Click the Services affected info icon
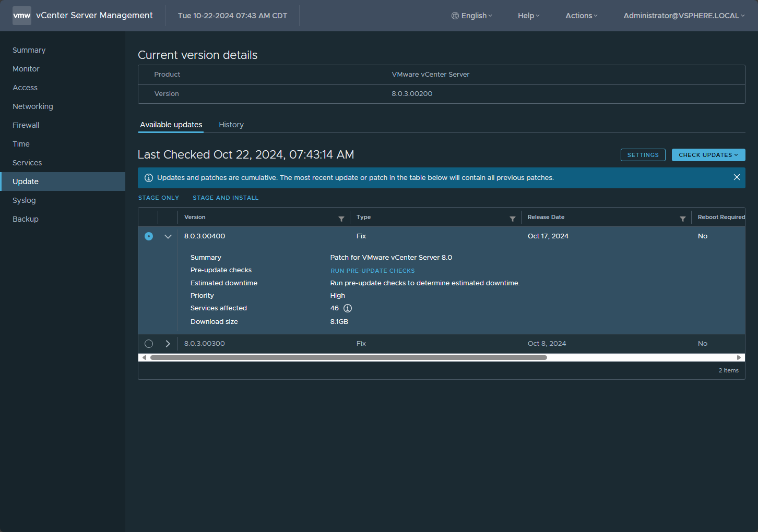758x532 pixels. (348, 308)
